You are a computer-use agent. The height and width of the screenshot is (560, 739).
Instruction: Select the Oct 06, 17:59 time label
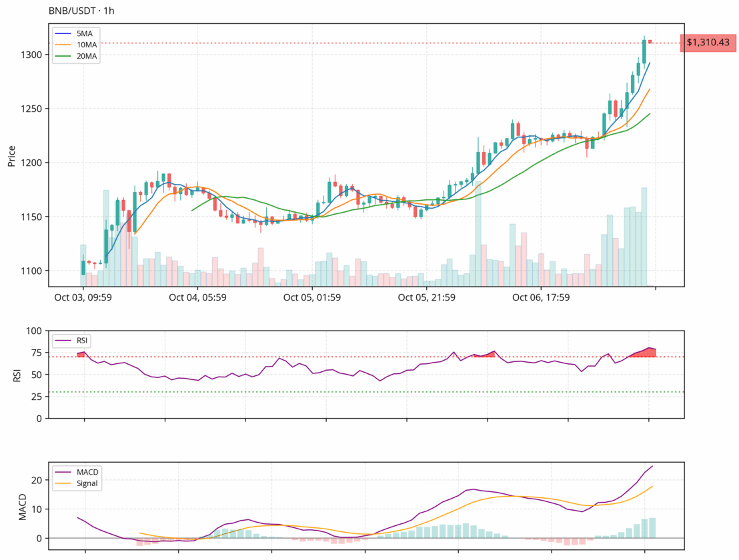click(541, 297)
